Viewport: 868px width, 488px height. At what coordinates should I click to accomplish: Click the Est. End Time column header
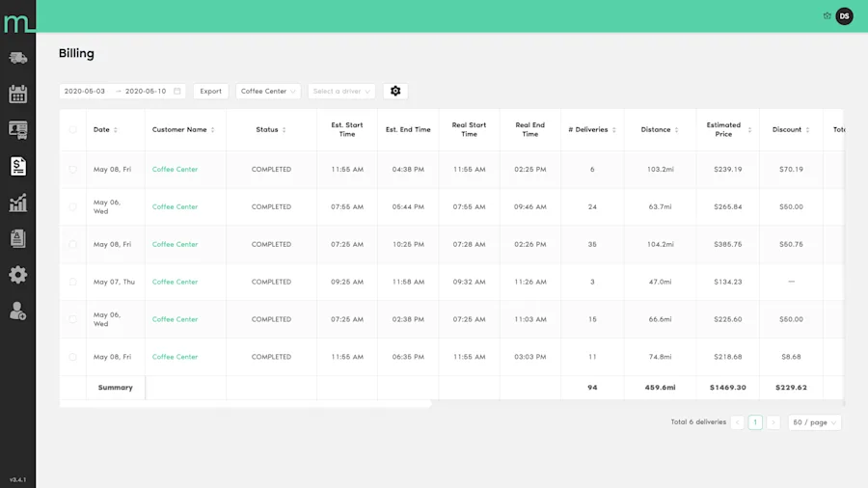408,129
